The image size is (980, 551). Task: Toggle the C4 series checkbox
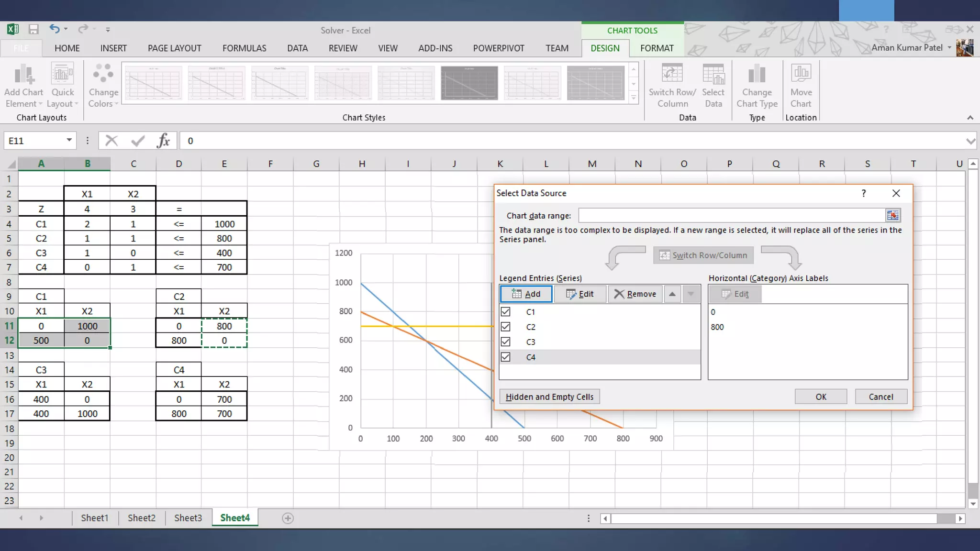tap(505, 357)
